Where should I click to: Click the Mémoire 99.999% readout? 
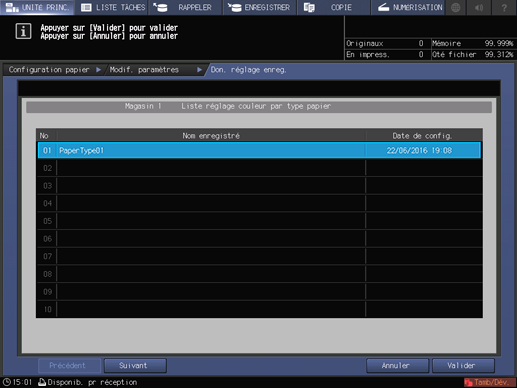click(473, 43)
